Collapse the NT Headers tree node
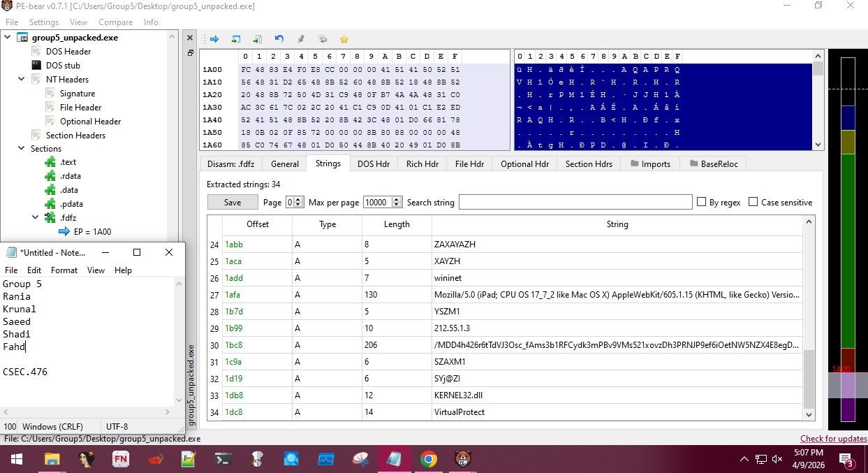 [22, 79]
